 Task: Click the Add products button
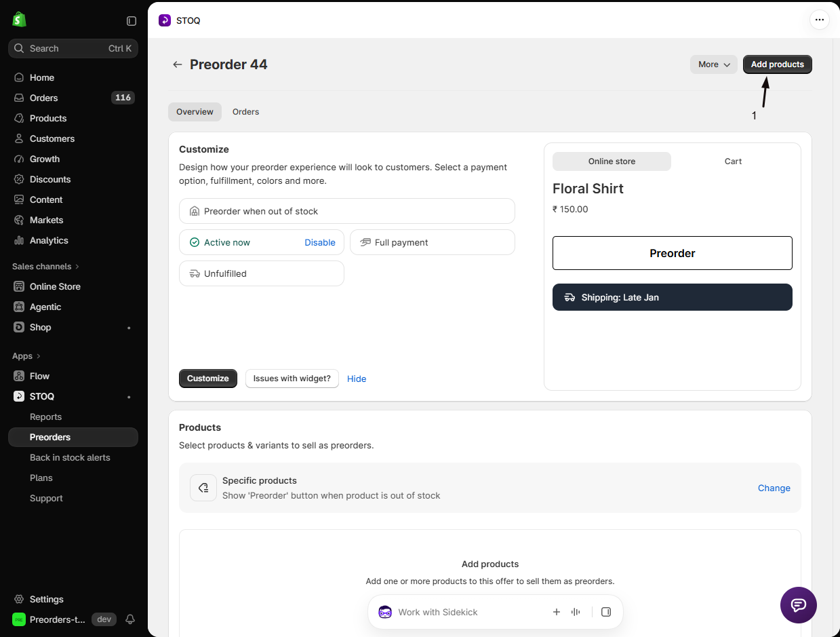click(x=777, y=64)
